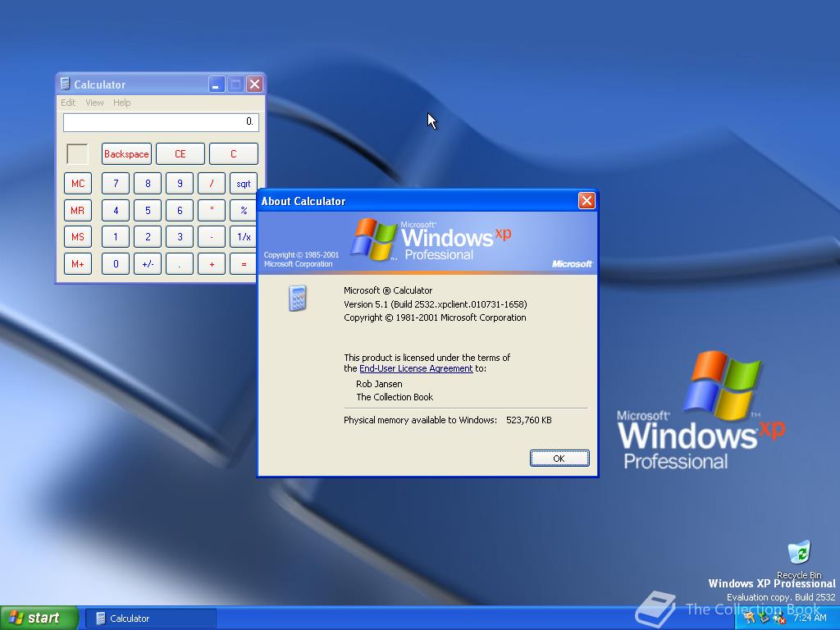Click digit 1 on Calculator
This screenshot has width=840, height=630.
point(116,237)
